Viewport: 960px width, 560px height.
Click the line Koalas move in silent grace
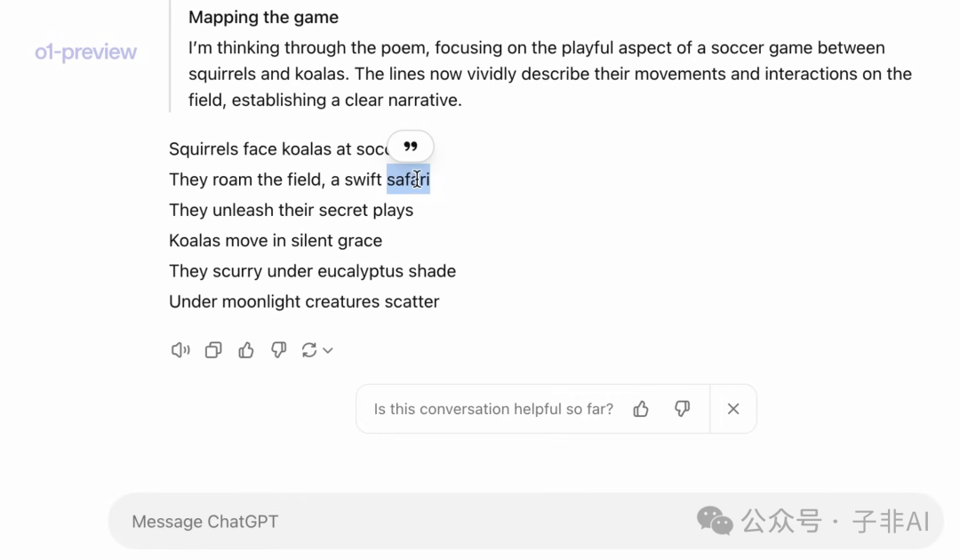tap(276, 241)
